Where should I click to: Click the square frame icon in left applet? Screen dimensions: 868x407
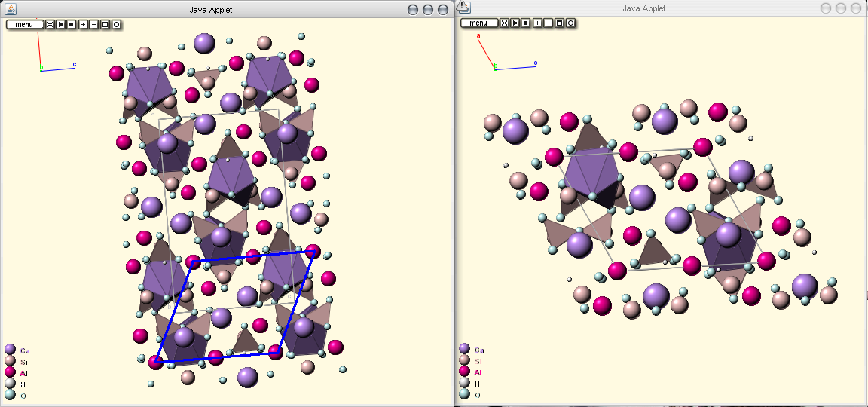(105, 24)
